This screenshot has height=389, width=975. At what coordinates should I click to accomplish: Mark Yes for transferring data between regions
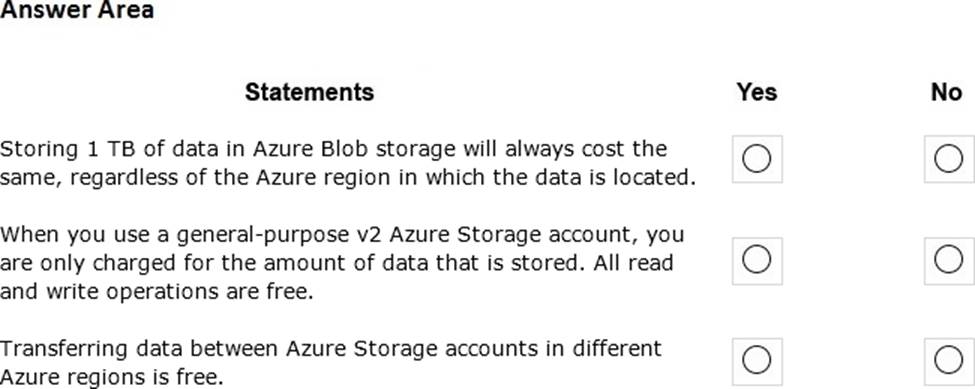(x=757, y=361)
